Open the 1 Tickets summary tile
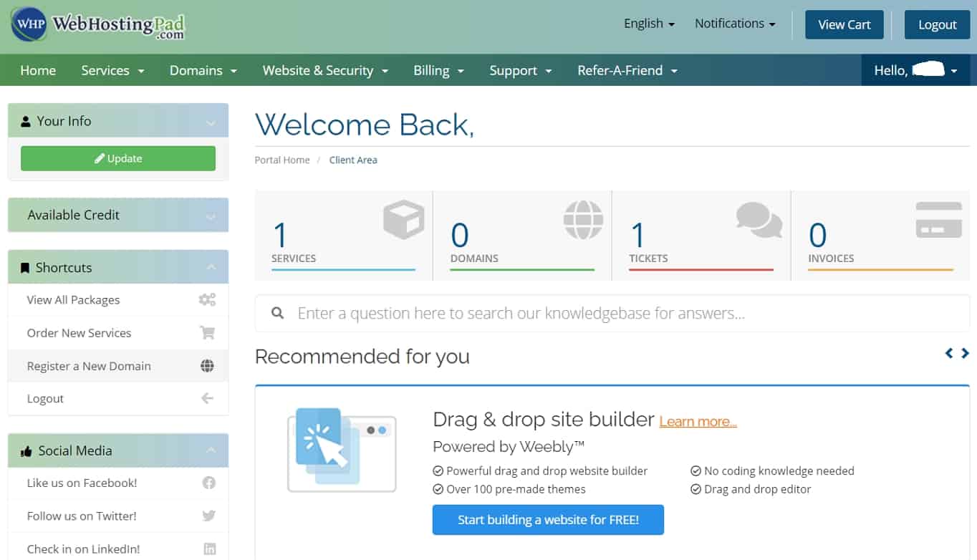Image resolution: width=977 pixels, height=560 pixels. 701,236
